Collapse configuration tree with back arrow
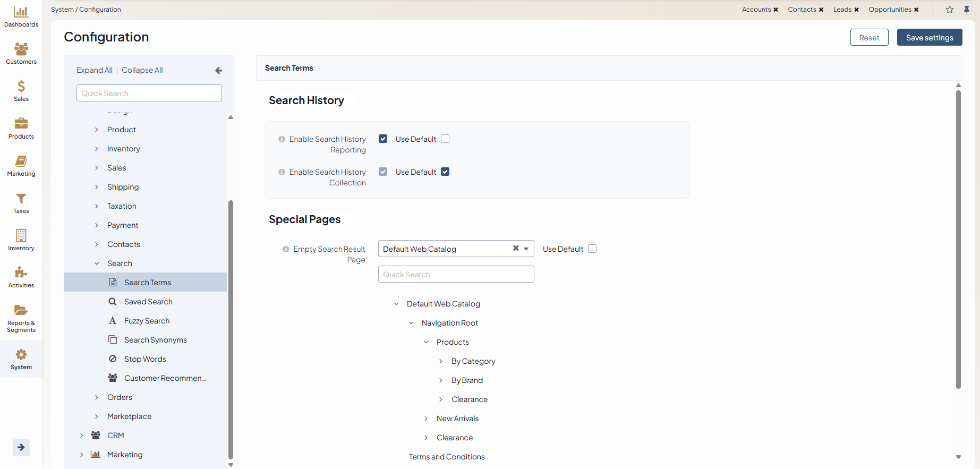The image size is (980, 469). 218,71
